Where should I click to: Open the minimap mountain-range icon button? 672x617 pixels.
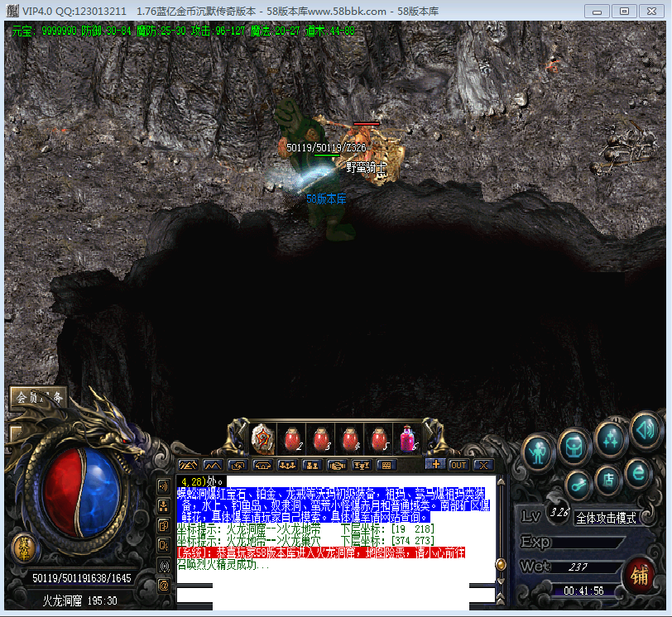click(188, 466)
